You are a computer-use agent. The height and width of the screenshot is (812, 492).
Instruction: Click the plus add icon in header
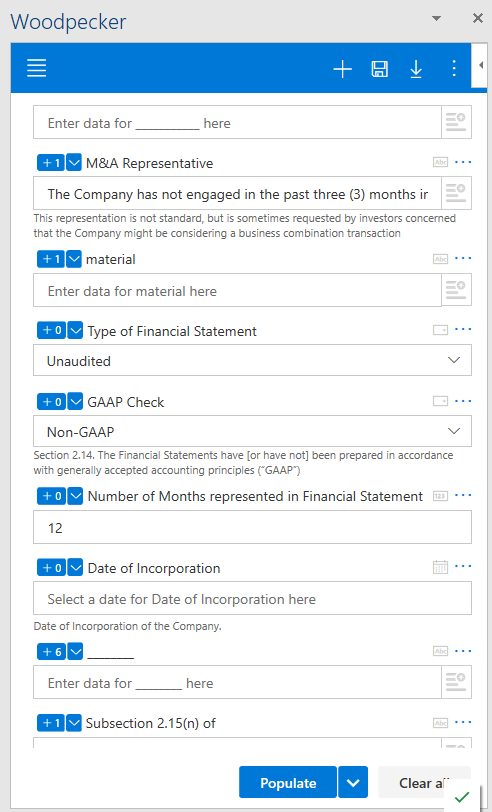342,68
